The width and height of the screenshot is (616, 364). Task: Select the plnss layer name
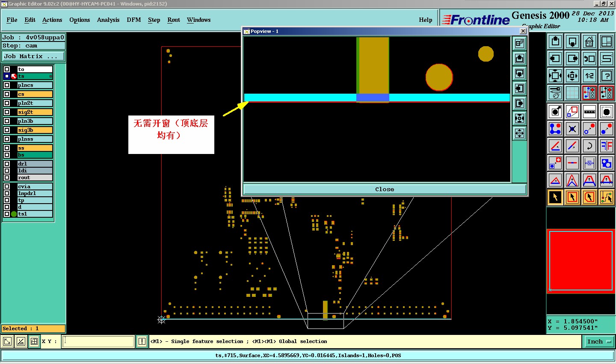click(35, 139)
